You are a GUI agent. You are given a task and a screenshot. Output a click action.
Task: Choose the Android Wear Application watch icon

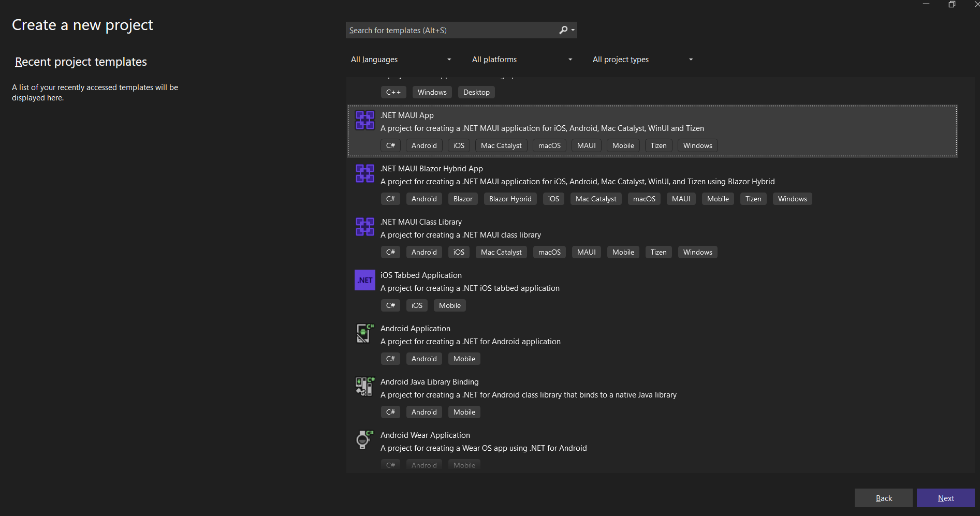click(364, 440)
